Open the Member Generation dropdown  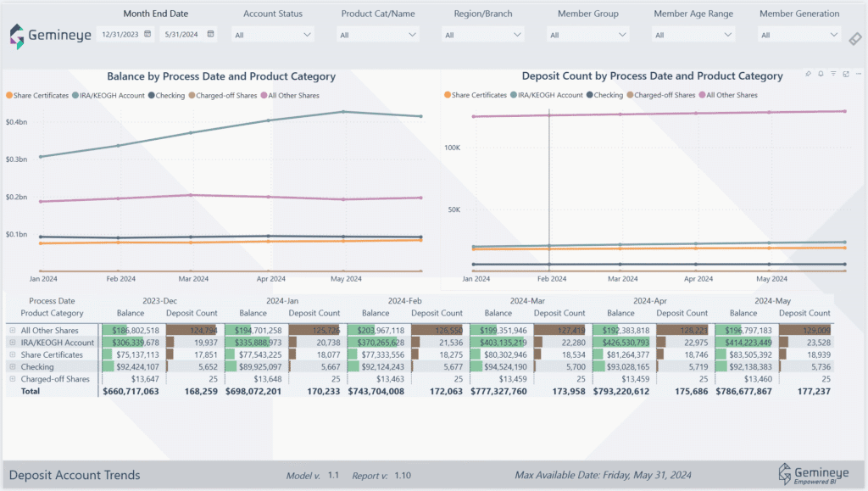pyautogui.click(x=798, y=35)
